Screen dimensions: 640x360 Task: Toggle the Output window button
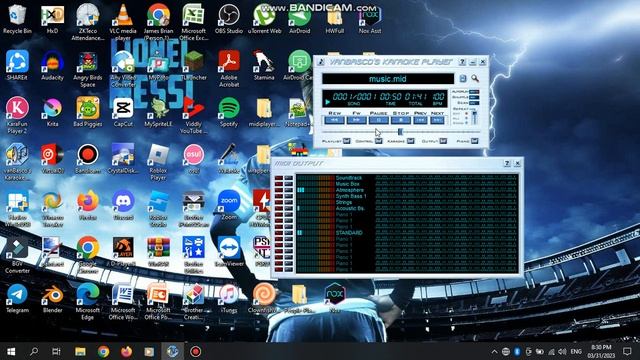click(443, 141)
